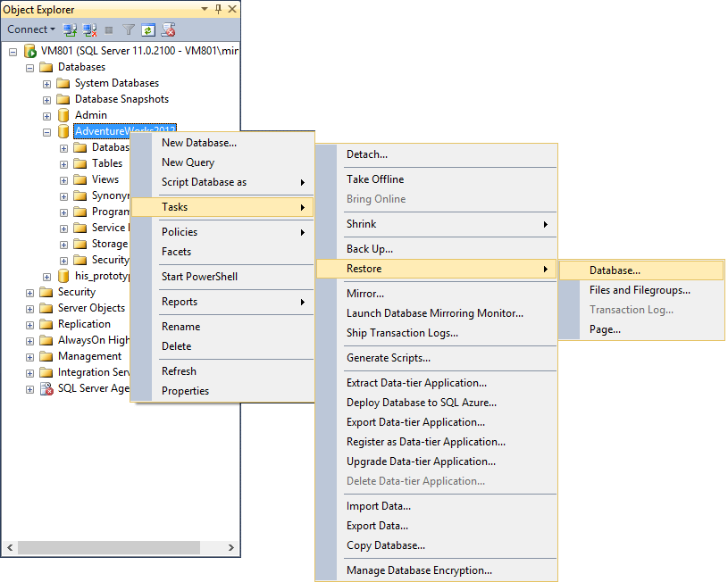Expand the Management folder
This screenshot has width=728, height=582.
(29, 355)
